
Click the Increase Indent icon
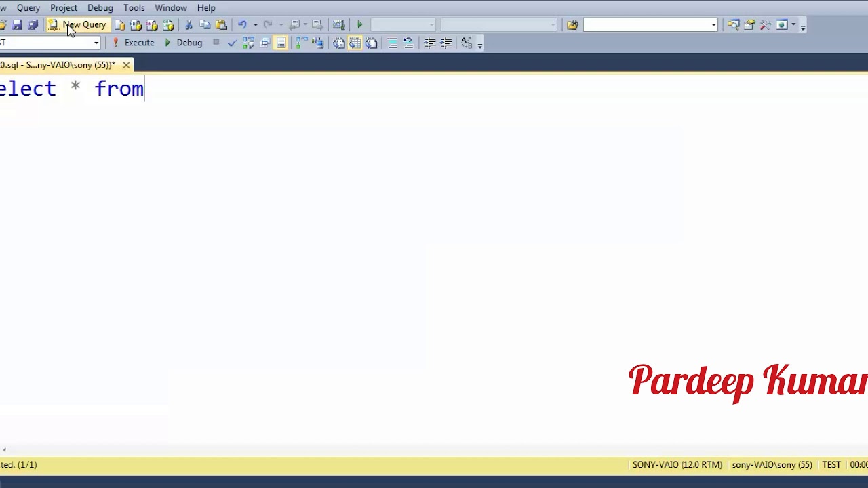(446, 43)
